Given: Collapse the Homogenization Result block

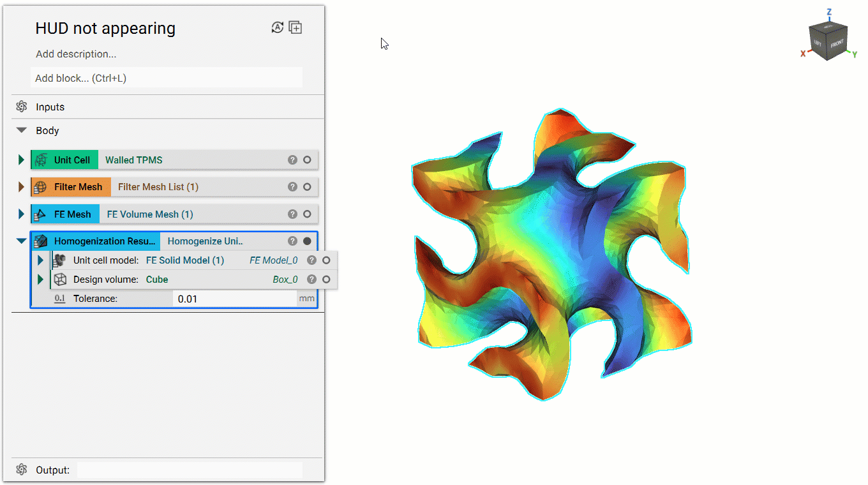Looking at the screenshot, I should click(x=22, y=241).
